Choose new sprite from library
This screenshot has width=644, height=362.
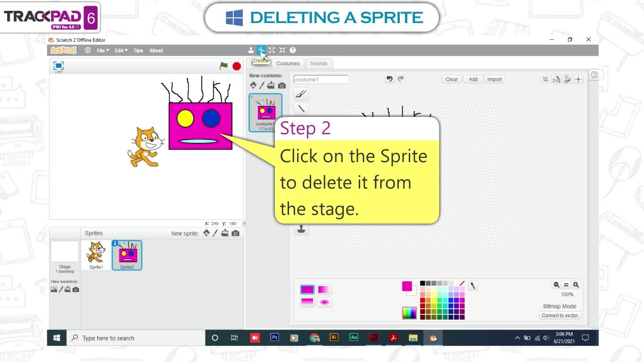tap(206, 233)
